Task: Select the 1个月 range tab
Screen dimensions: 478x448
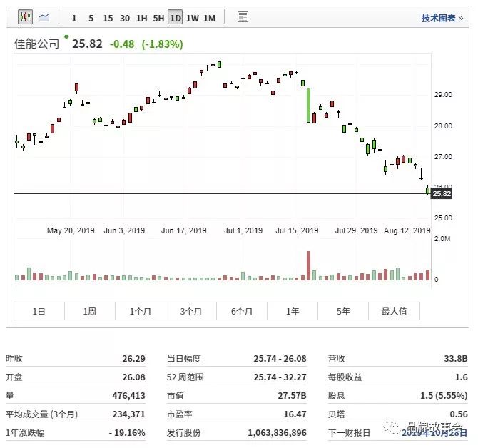Action: tap(141, 311)
